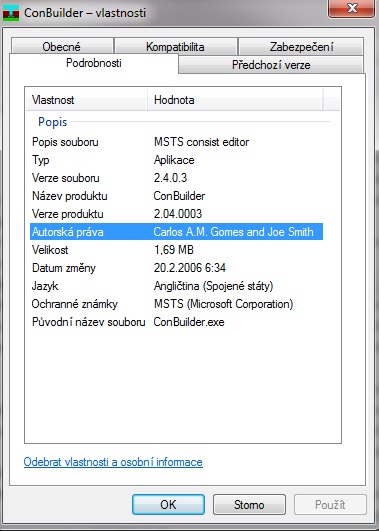Click the value ConBuilder.exe
Screen dimensions: 379x531
pyautogui.click(x=189, y=322)
